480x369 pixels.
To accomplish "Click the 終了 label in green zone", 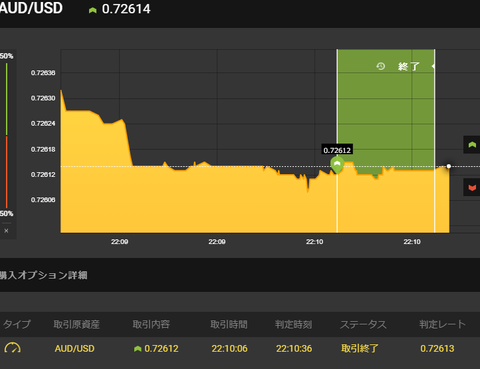I will (408, 66).
